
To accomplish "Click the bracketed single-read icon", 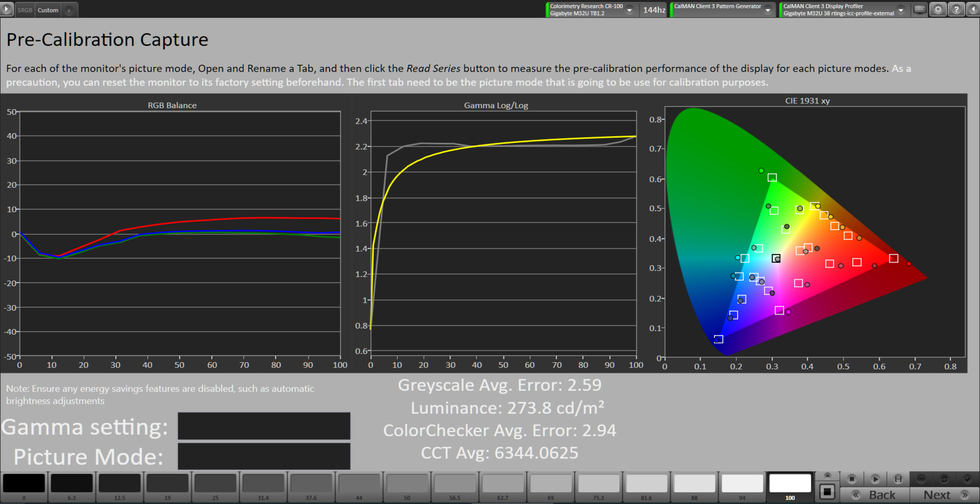I will 898,479.
